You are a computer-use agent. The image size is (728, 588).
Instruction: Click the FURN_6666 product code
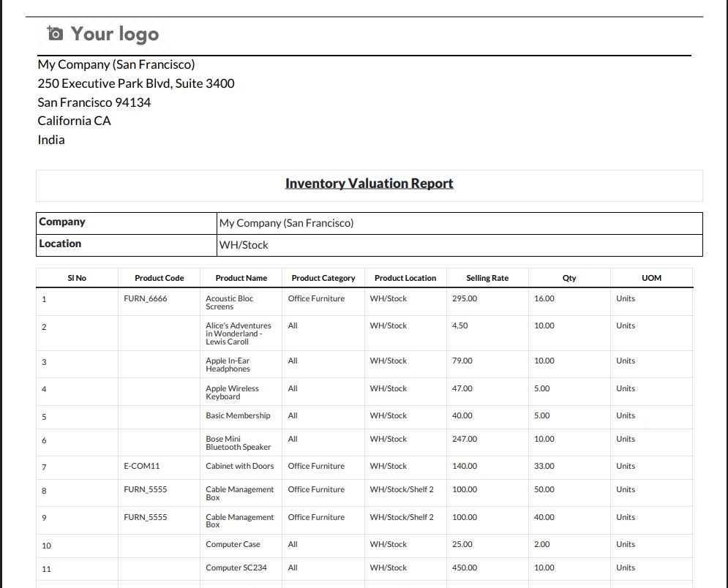146,298
